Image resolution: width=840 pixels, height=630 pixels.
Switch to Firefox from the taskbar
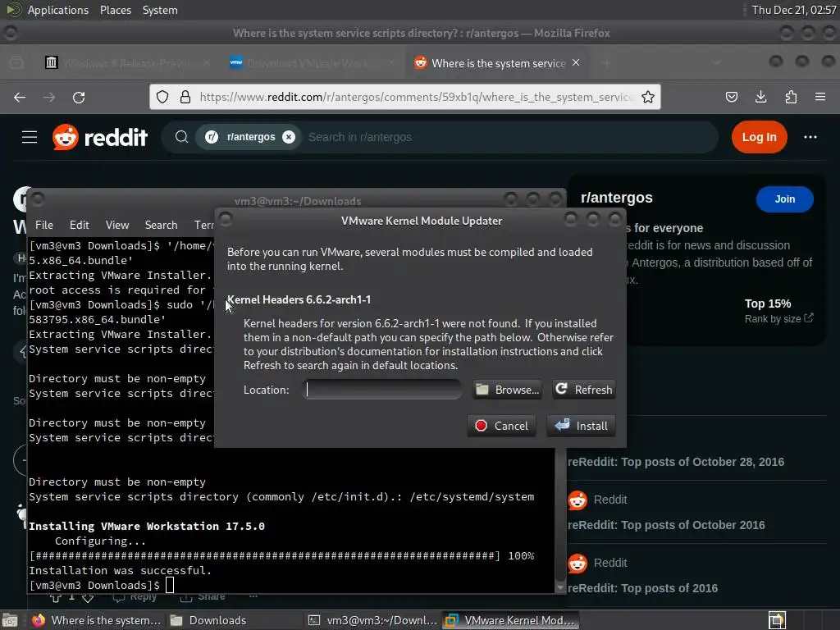pyautogui.click(x=97, y=620)
